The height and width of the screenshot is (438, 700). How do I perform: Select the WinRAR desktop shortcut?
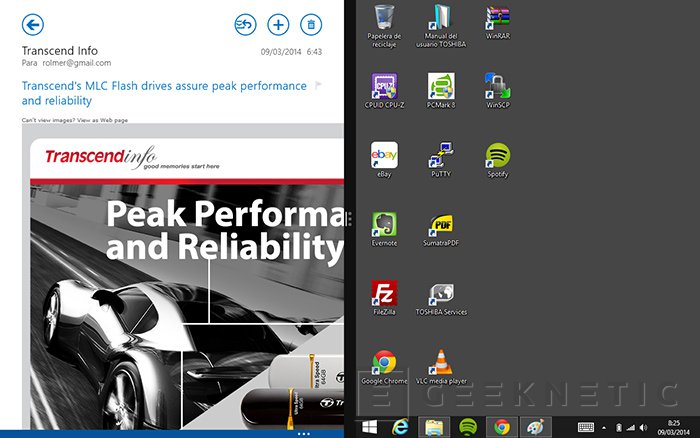[x=498, y=22]
